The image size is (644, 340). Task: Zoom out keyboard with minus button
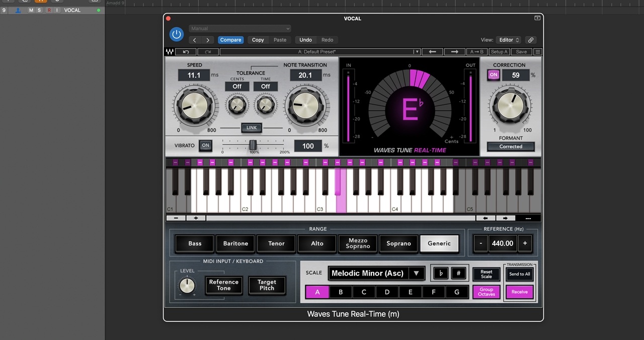[x=176, y=218]
